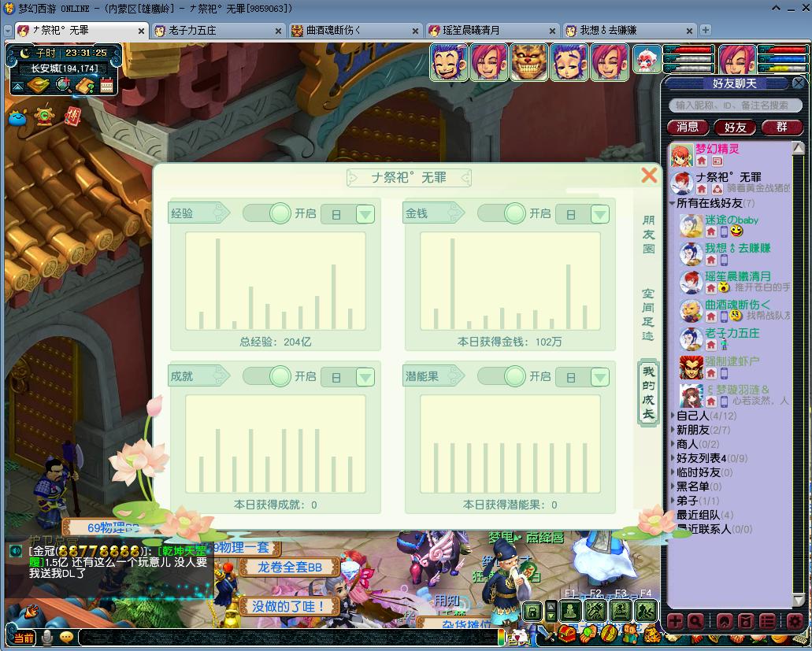Screen dimensions: 812x651
Task: Toggle the 成就 开启 switch
Action: [x=267, y=376]
